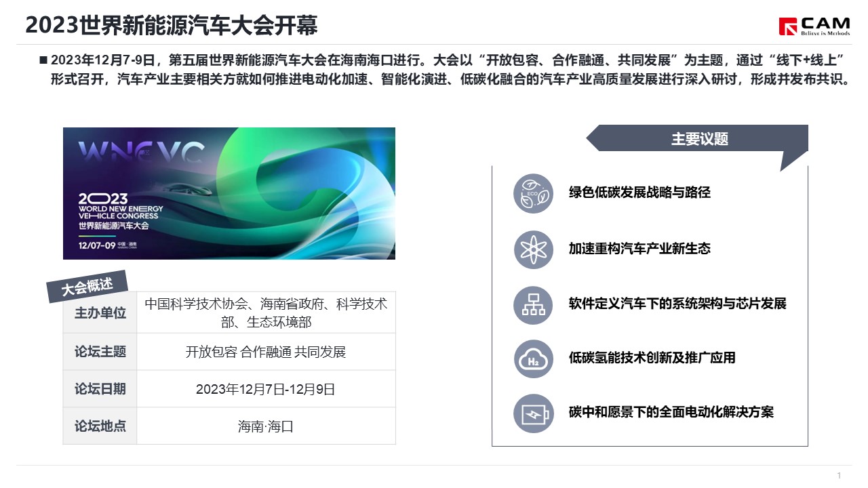Click the 主要议题 banner heading

[699, 139]
